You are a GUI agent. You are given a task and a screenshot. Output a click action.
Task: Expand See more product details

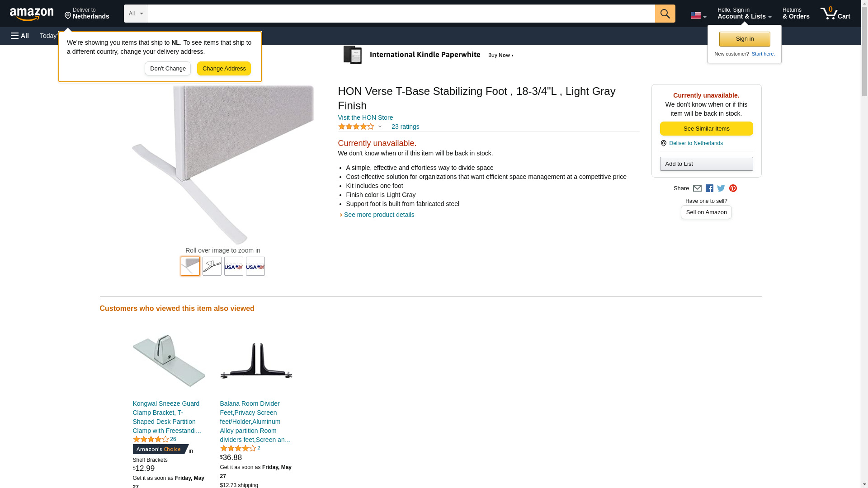pyautogui.click(x=379, y=215)
